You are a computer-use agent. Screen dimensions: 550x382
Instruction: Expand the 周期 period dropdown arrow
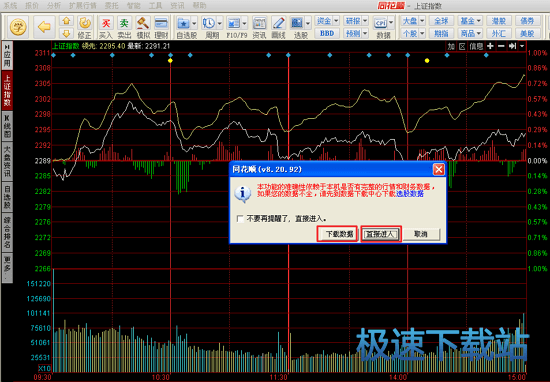coord(220,23)
